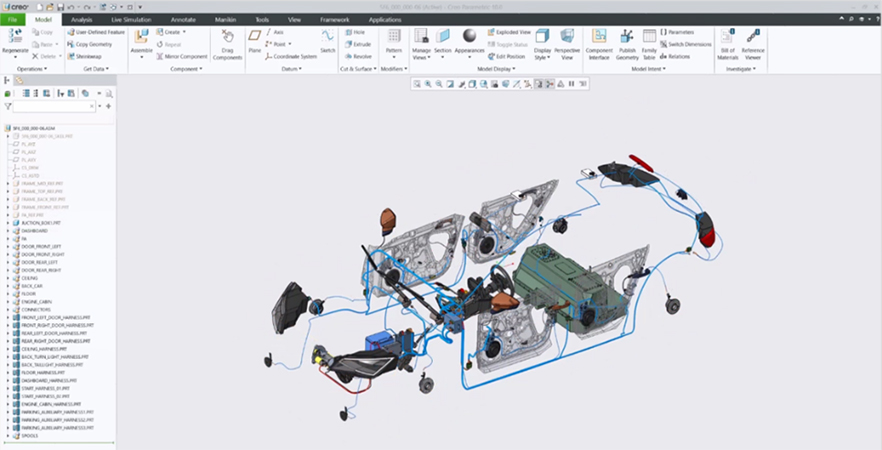Switch to the Analysis tab

(x=81, y=19)
